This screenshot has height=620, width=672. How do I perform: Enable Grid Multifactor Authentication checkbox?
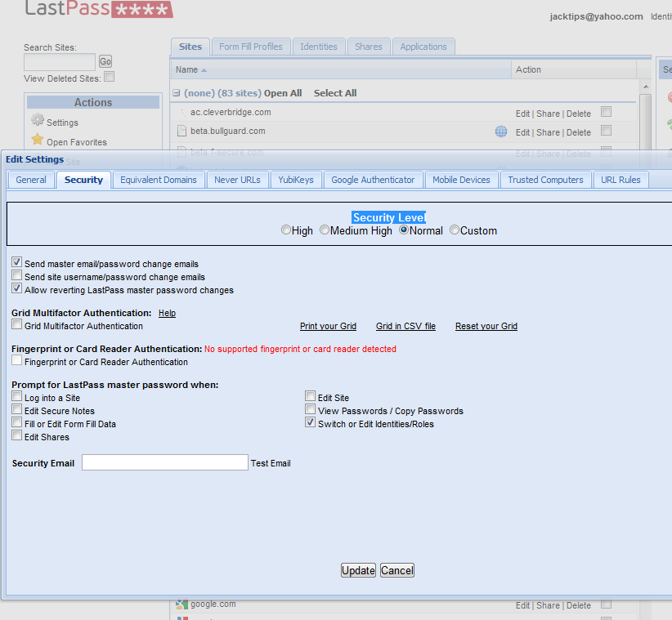[x=16, y=324]
